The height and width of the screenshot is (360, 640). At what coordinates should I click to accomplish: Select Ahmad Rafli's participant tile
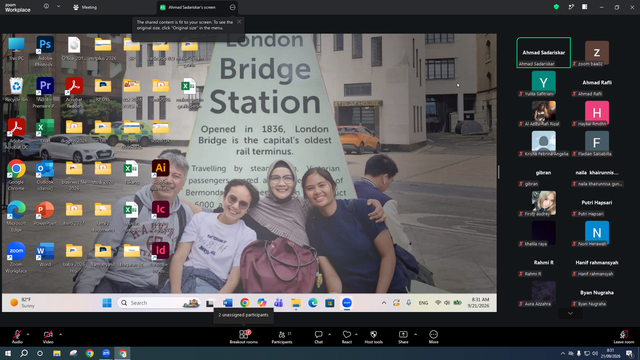coord(597,83)
